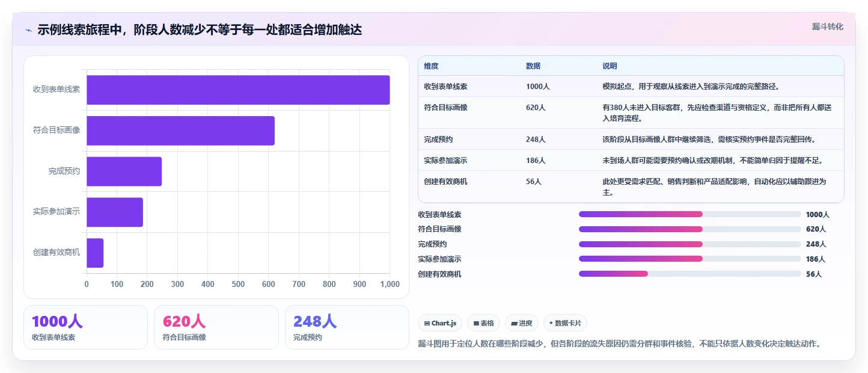Click the 248人 stat card

click(347, 327)
